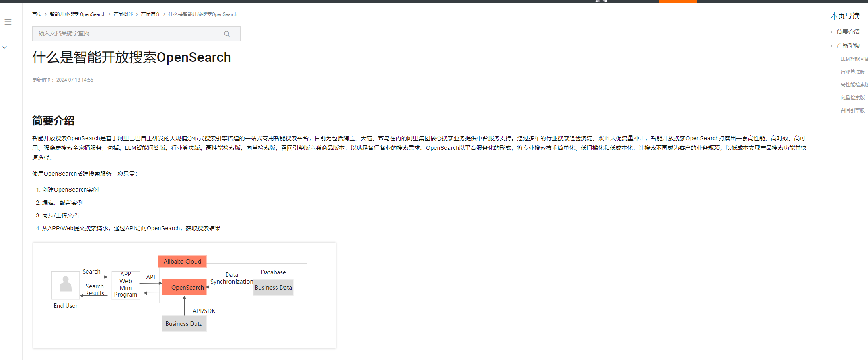Screen dimensions: 868x360
Task: Open the hamburger menu icon
Action: click(x=8, y=22)
